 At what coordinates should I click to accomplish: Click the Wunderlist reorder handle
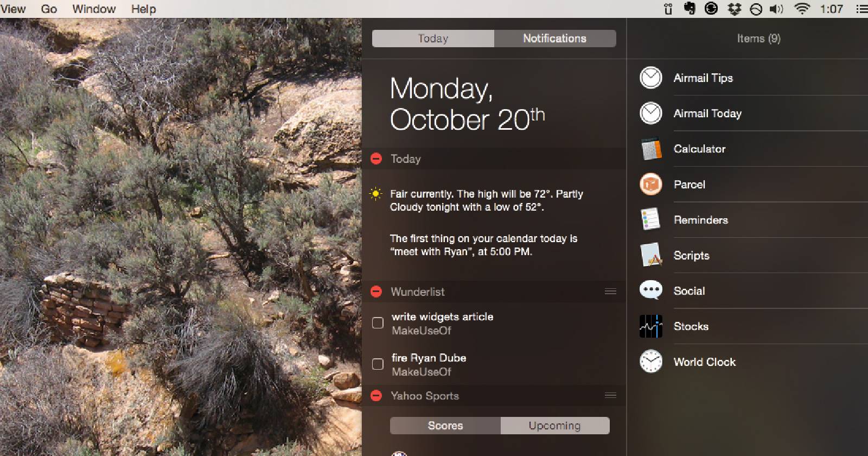tap(610, 292)
